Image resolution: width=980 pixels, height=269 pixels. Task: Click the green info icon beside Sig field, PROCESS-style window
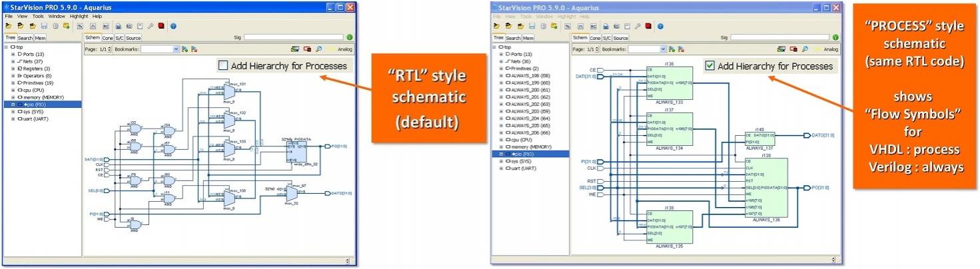(x=835, y=37)
